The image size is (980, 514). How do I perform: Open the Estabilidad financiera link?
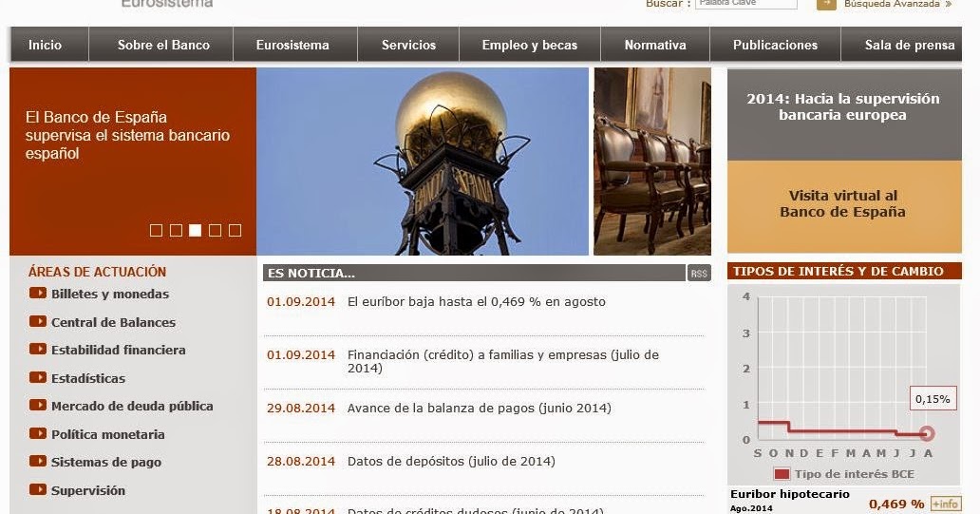(118, 351)
